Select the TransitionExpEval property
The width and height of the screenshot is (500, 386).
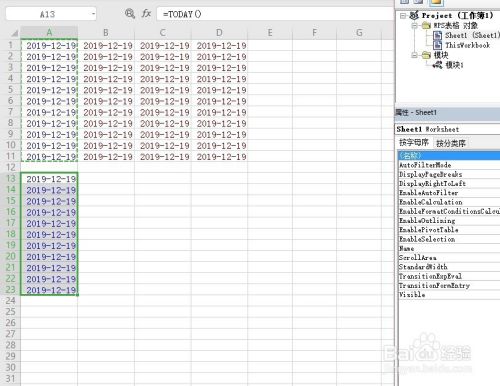[449, 276]
